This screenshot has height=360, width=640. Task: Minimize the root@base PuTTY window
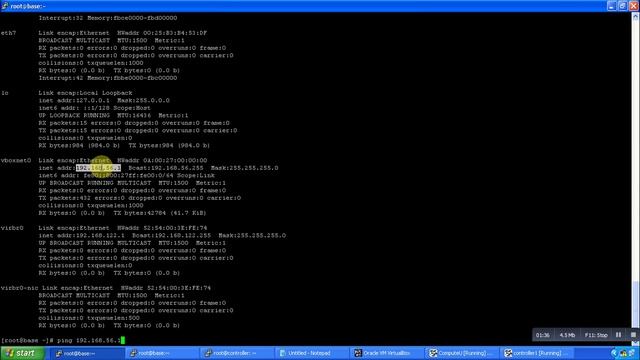(x=611, y=6)
